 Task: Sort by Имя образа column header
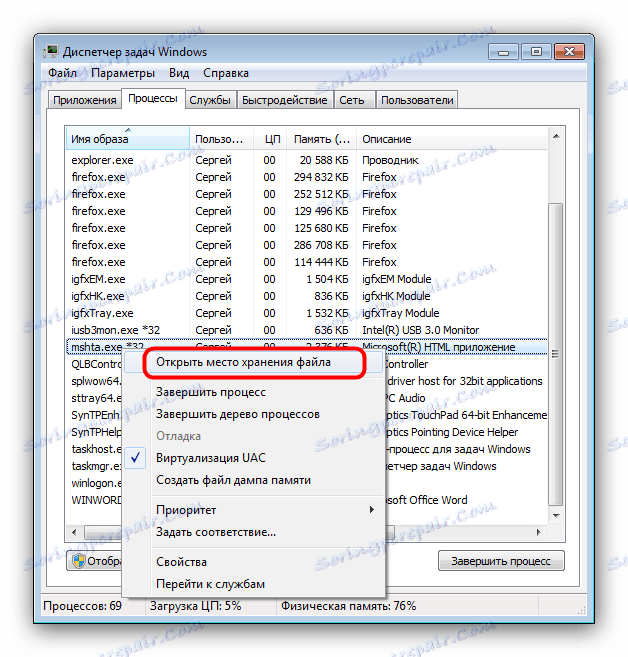pyautogui.click(x=128, y=139)
